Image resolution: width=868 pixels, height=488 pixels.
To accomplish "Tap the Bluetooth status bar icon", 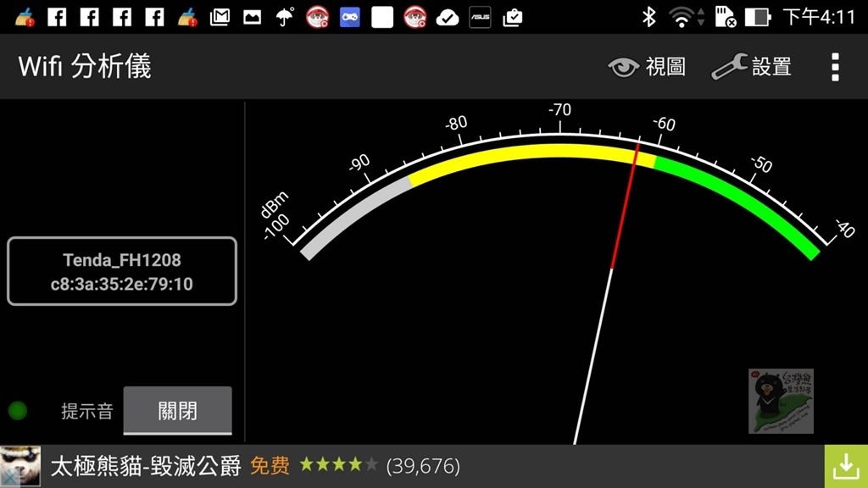I will tap(648, 17).
